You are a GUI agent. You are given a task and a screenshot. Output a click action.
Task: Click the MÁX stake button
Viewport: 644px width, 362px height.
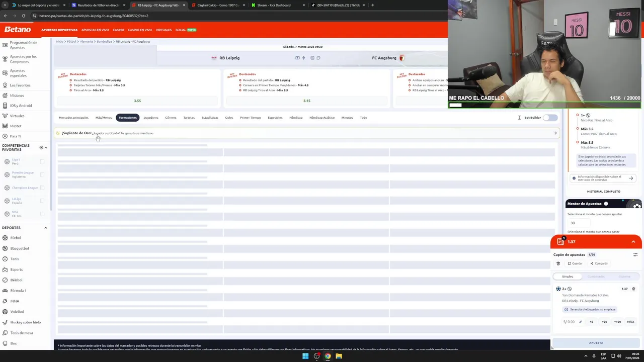click(630, 322)
